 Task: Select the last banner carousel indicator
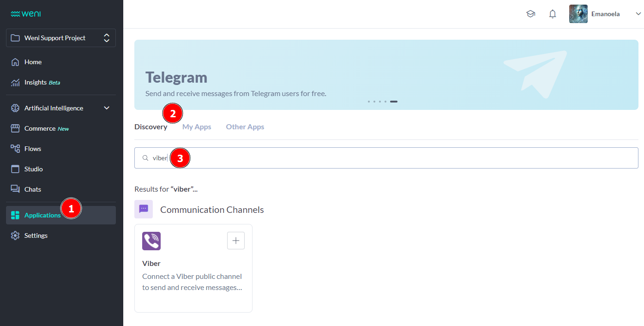coord(393,102)
